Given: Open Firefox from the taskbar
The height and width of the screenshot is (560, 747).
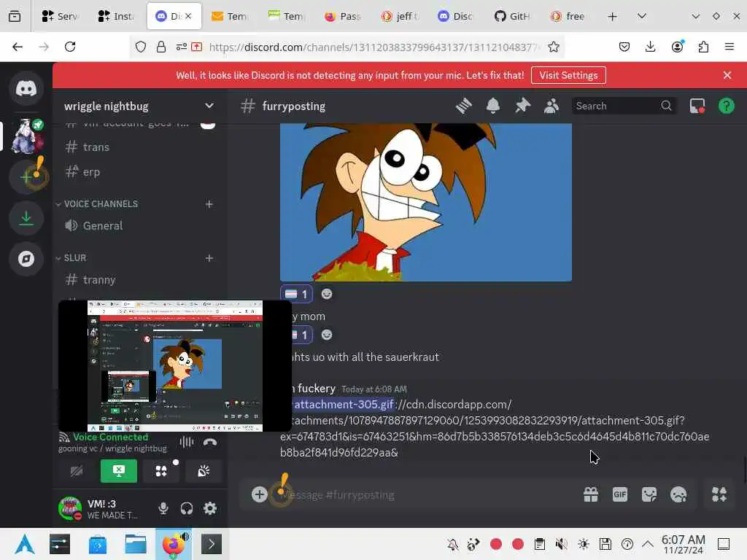Looking at the screenshot, I should point(174,544).
